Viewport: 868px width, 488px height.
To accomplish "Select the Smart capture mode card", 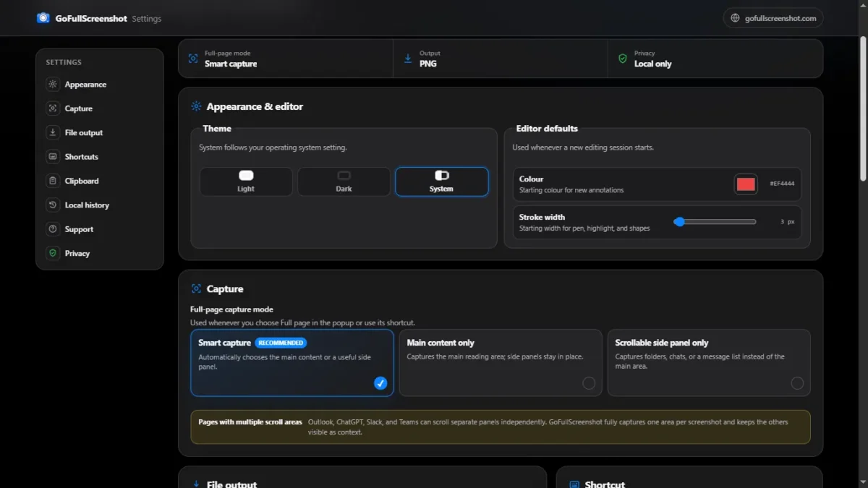I will [x=292, y=363].
